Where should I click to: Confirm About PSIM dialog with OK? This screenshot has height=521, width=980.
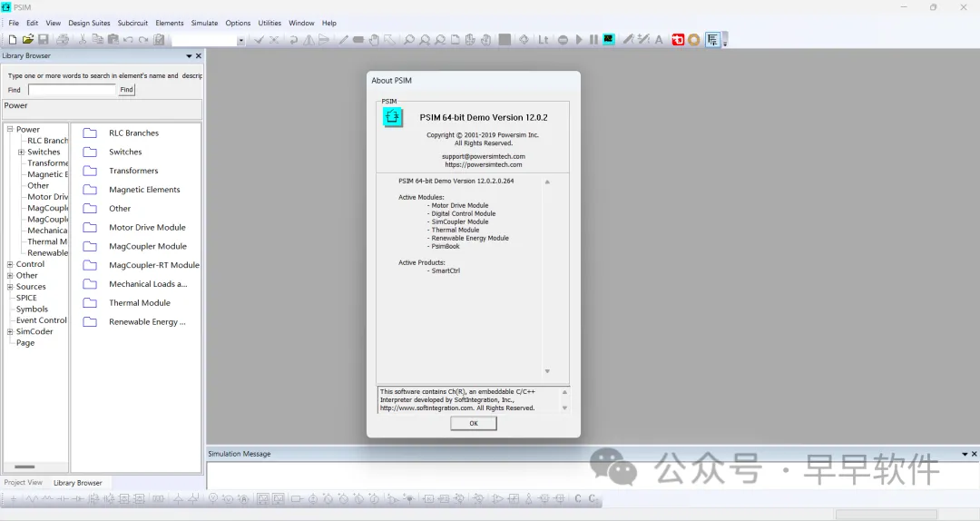pyautogui.click(x=474, y=424)
